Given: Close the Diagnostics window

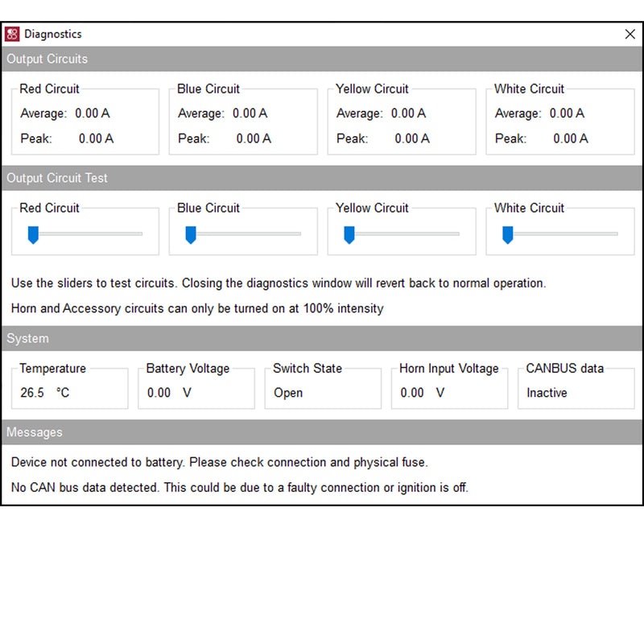Looking at the screenshot, I should point(630,34).
